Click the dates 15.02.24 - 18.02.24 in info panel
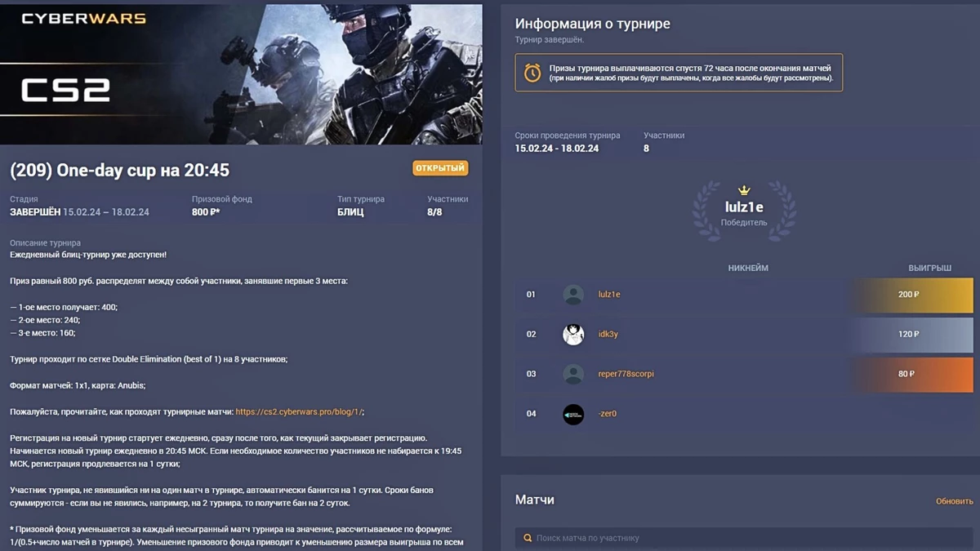Viewport: 980px width, 551px height. [x=557, y=149]
